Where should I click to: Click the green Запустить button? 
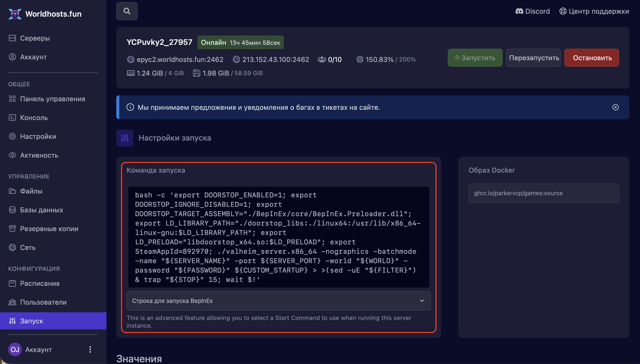pyautogui.click(x=475, y=58)
